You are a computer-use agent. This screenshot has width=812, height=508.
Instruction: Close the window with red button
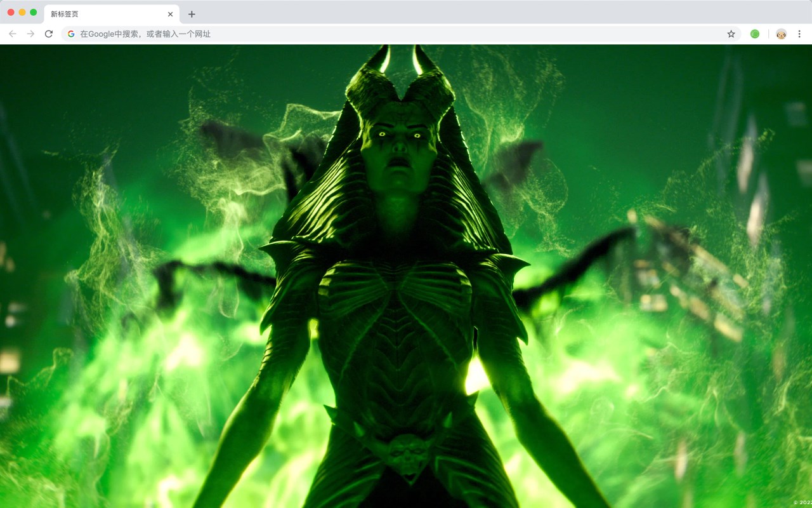(11, 12)
